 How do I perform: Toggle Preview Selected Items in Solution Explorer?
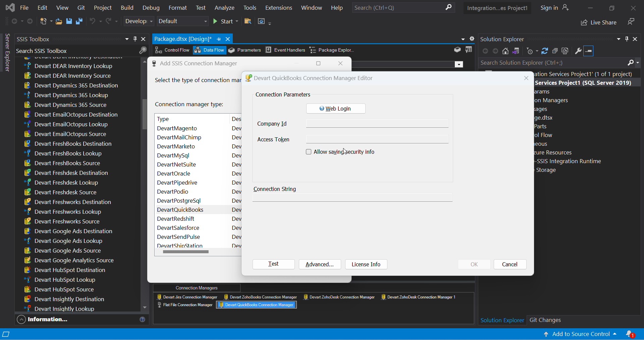pos(588,51)
